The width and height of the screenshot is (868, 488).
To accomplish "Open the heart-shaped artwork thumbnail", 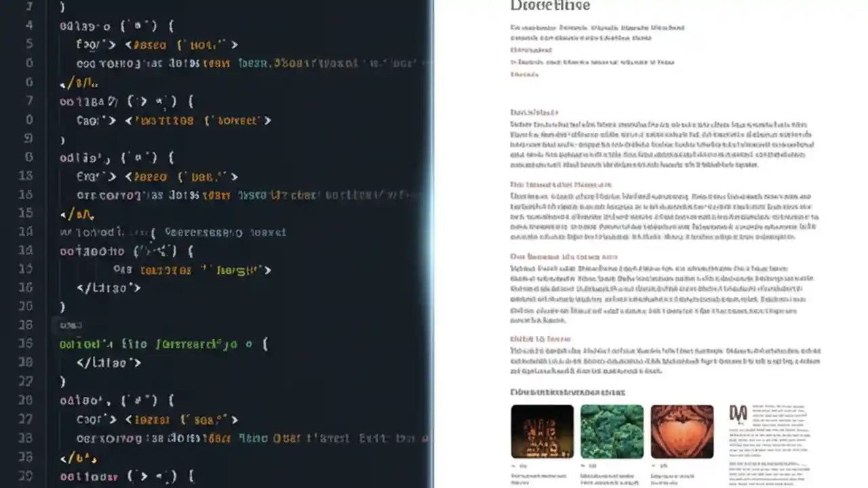I will coord(682,430).
